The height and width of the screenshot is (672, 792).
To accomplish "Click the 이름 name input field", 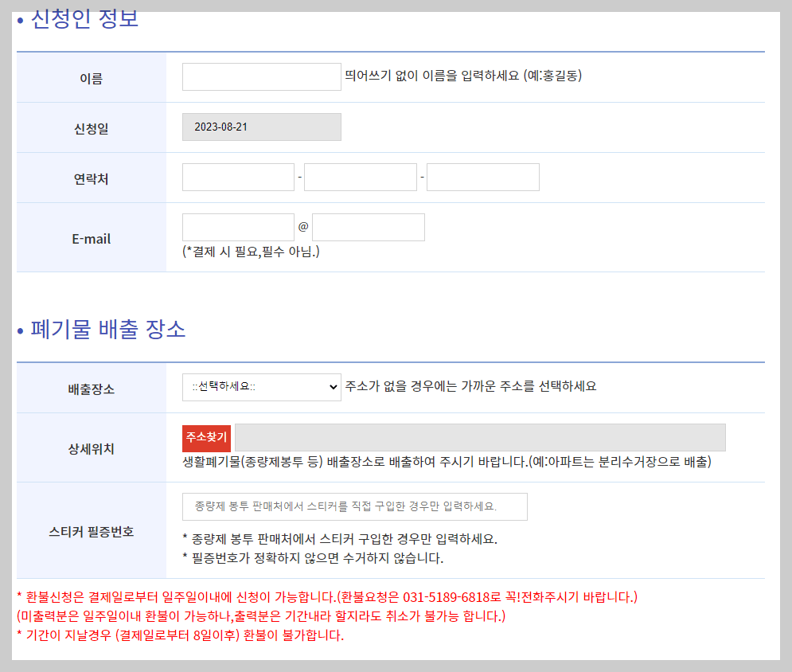I will [x=261, y=76].
